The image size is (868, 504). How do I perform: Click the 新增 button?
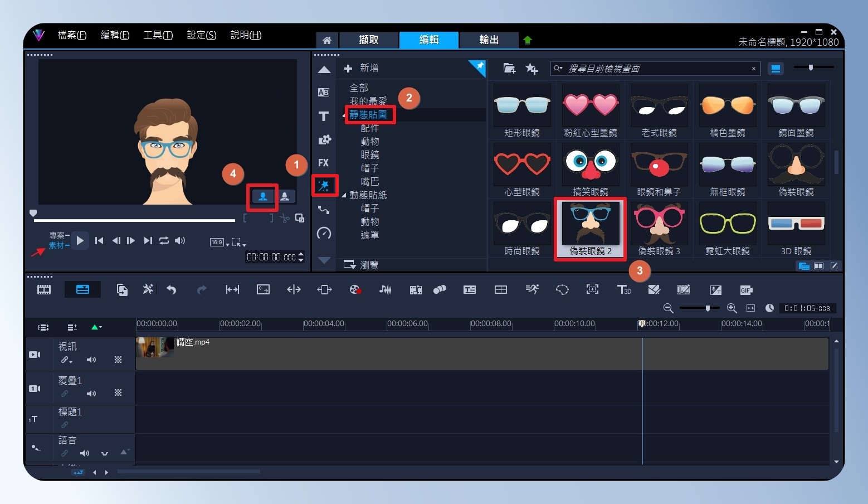362,68
